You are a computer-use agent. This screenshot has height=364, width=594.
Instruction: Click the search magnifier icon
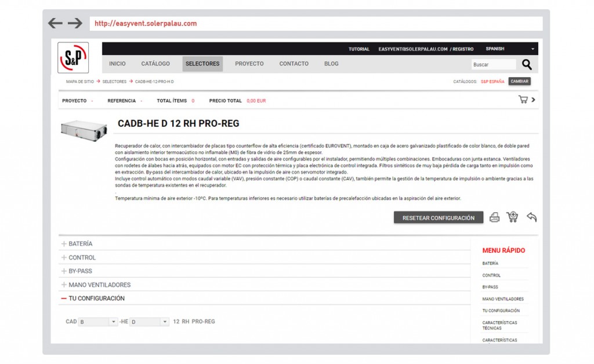pyautogui.click(x=527, y=65)
